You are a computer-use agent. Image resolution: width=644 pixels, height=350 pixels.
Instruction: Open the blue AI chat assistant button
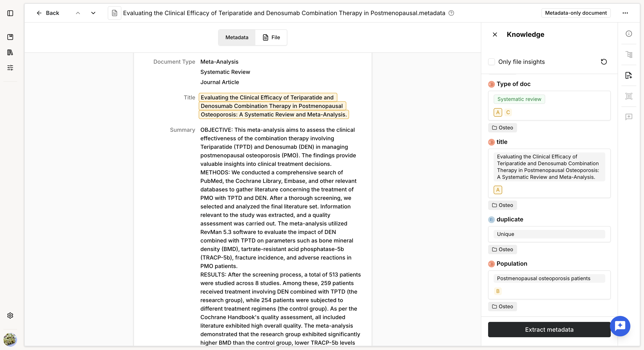(x=620, y=326)
